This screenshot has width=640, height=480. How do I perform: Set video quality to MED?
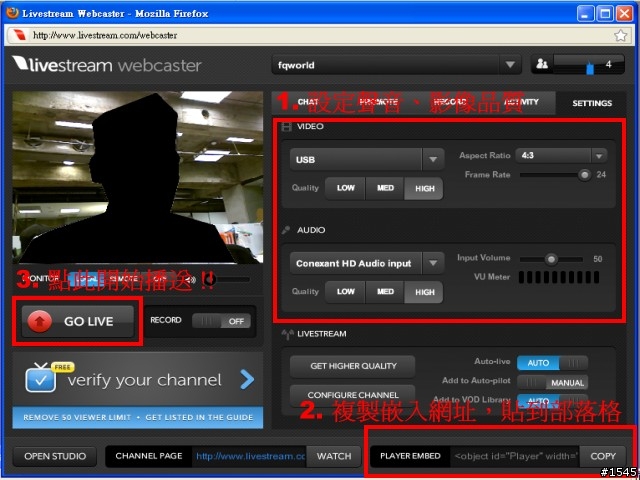tap(385, 188)
